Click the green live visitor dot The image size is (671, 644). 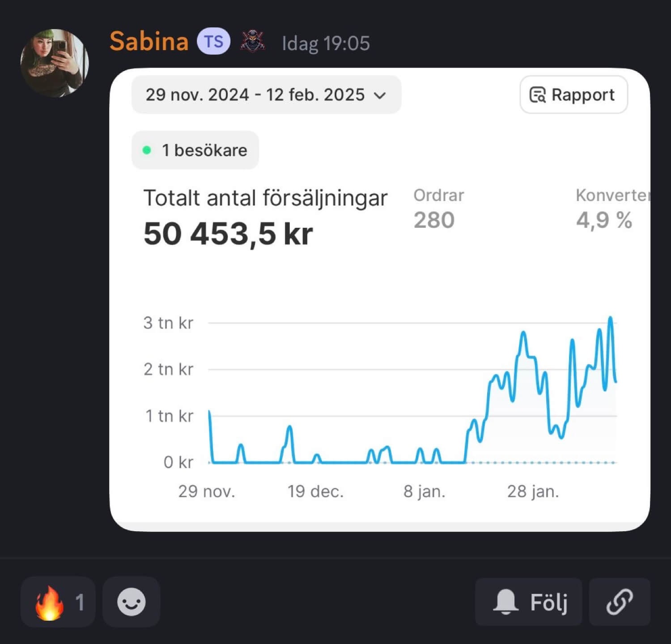point(146,150)
